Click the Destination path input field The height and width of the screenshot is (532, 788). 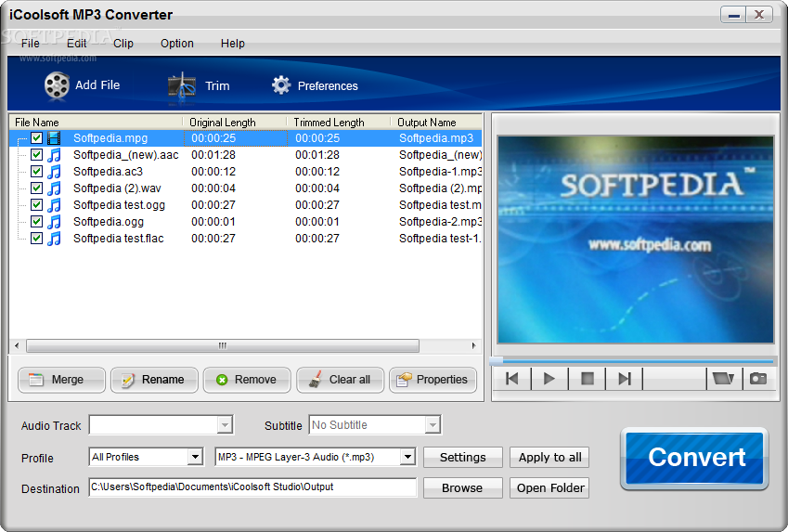pyautogui.click(x=252, y=487)
